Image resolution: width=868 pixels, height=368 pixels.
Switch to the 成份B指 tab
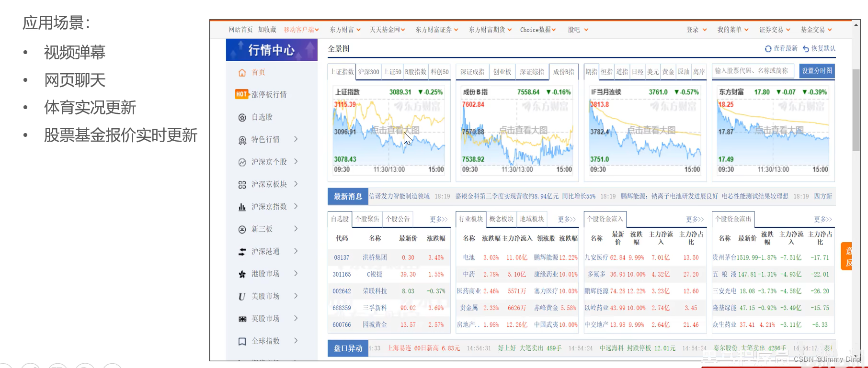[563, 72]
